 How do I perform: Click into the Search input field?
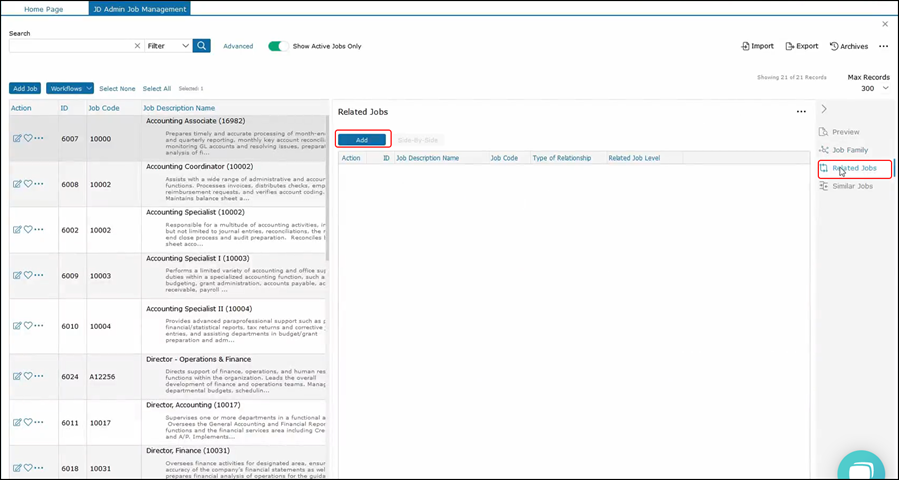click(70, 46)
